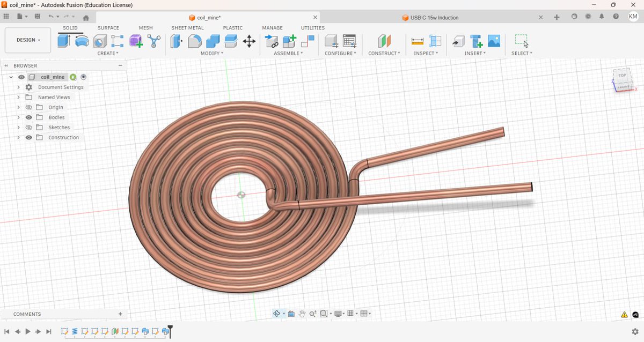The width and height of the screenshot is (644, 342).
Task: Select the Measure tool under Inspect
Action: pos(417,41)
